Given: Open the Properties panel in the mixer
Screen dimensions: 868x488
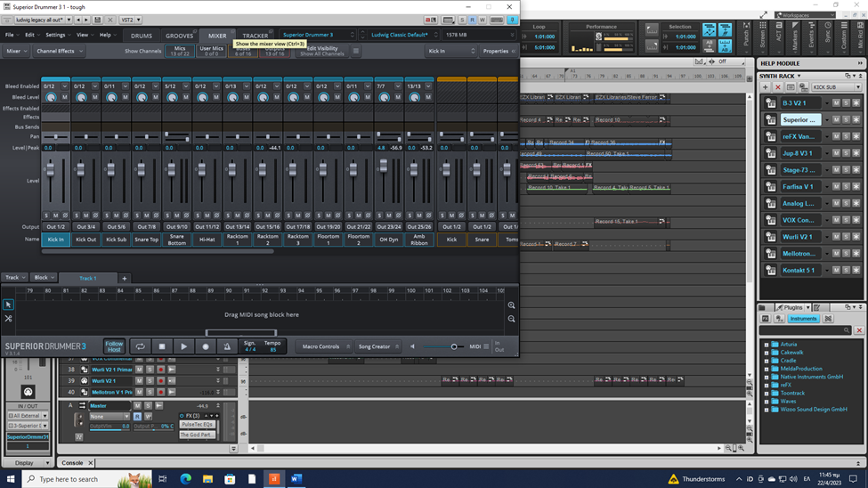Looking at the screenshot, I should tap(499, 51).
